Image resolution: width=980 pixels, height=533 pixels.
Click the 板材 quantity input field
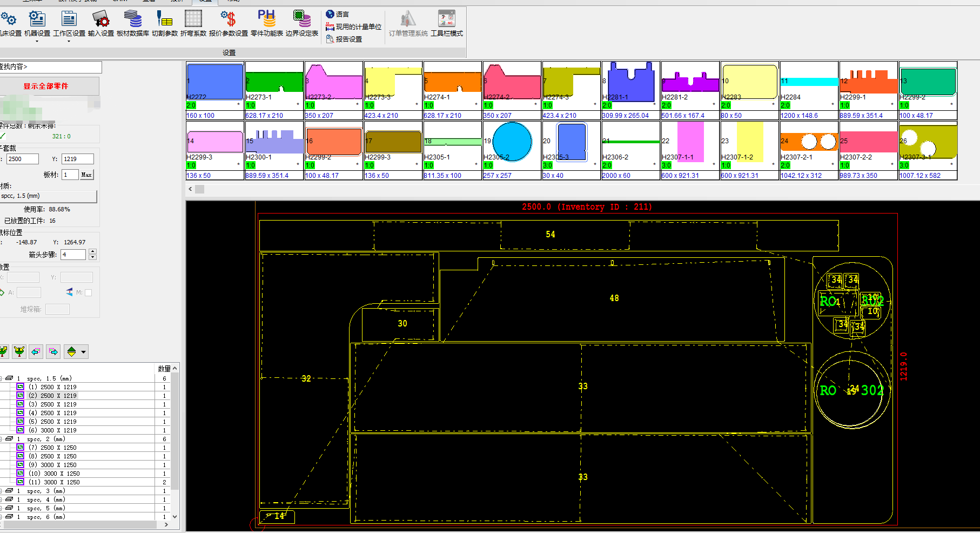[70, 175]
